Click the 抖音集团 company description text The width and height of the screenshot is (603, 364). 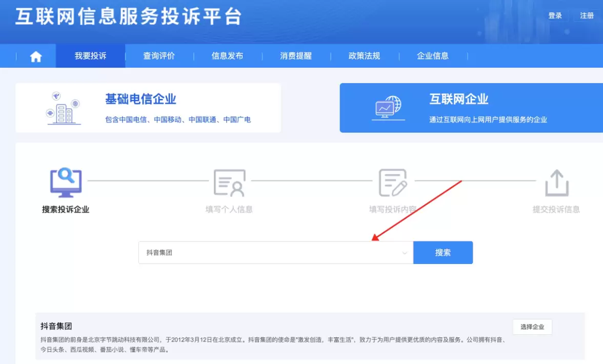273,345
